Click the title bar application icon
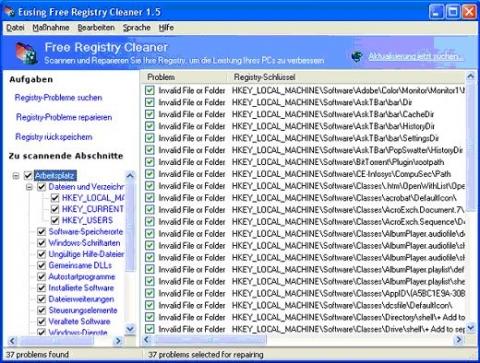 (9, 12)
